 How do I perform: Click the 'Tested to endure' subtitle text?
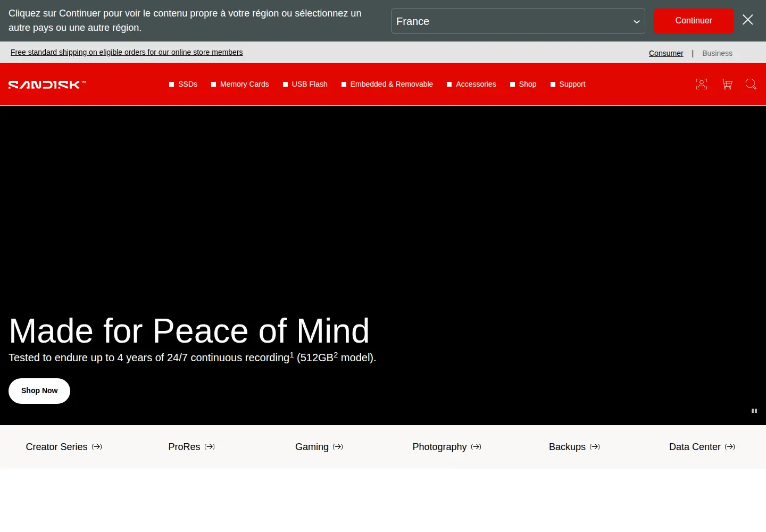click(x=193, y=358)
